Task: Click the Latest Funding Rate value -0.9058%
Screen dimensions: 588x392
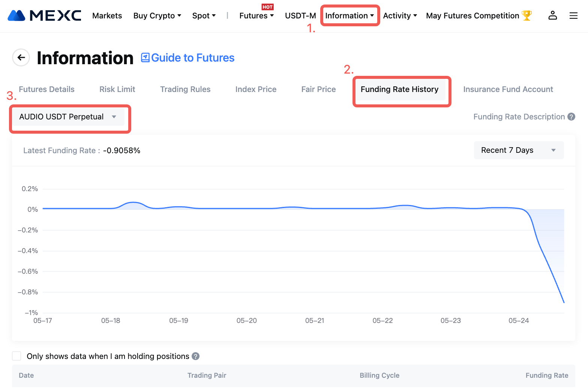Action: (121, 151)
